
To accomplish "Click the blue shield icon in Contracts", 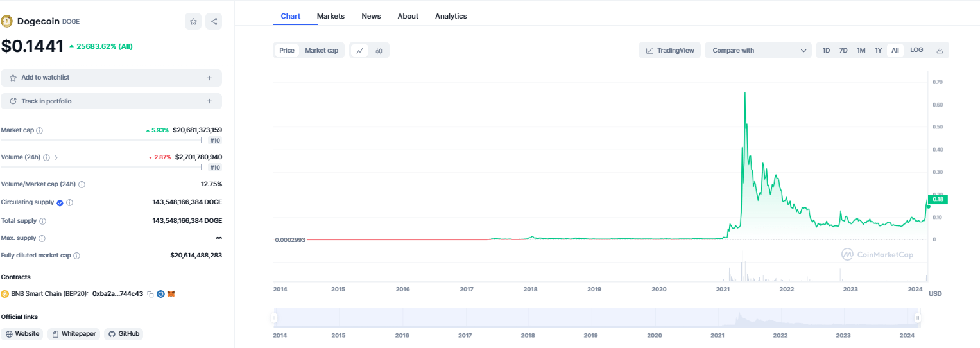I will [160, 294].
